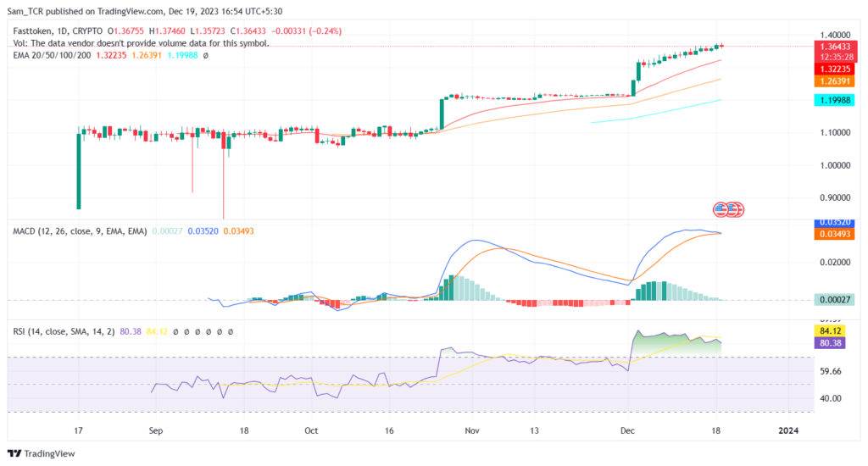Click the Vol data vendor notice
This screenshot has height=466, width=868.
[x=142, y=43]
